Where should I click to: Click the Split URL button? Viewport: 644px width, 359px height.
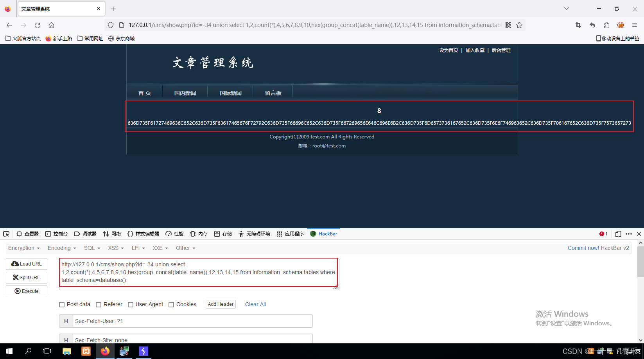(27, 278)
